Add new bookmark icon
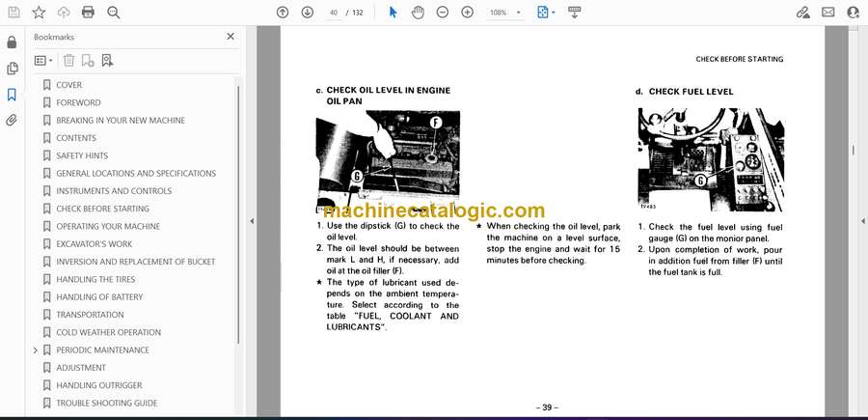This screenshot has width=868, height=420. point(88,61)
